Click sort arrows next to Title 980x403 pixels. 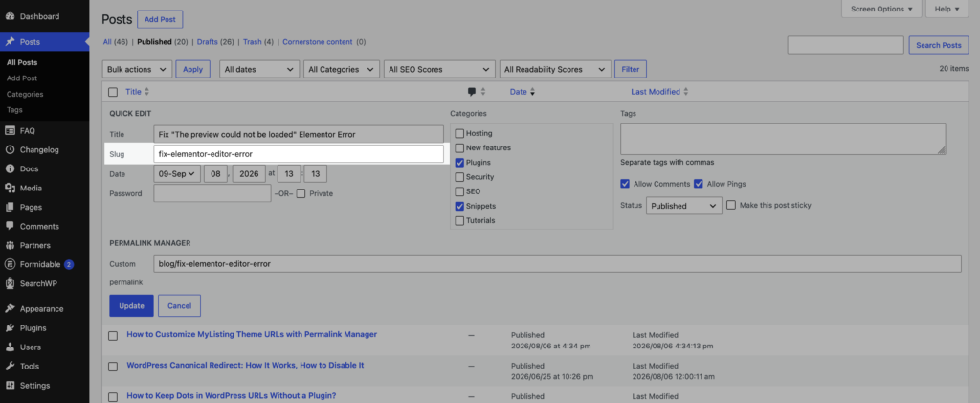coord(146,92)
